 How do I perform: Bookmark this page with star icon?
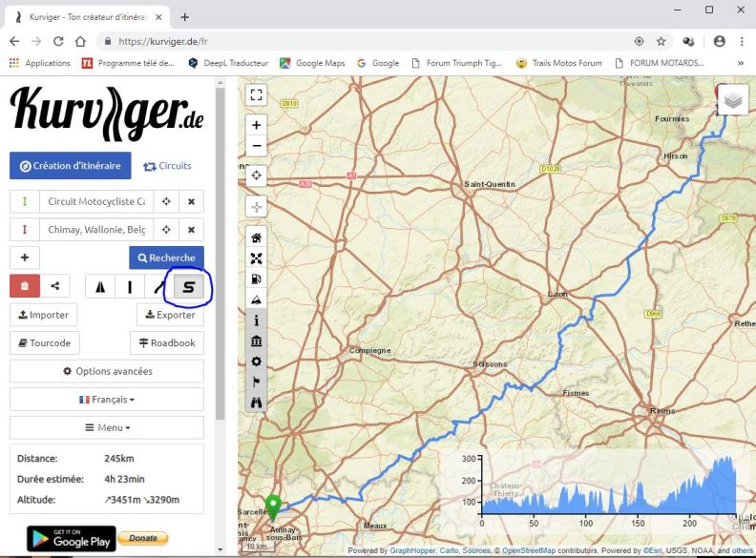pyautogui.click(x=661, y=41)
